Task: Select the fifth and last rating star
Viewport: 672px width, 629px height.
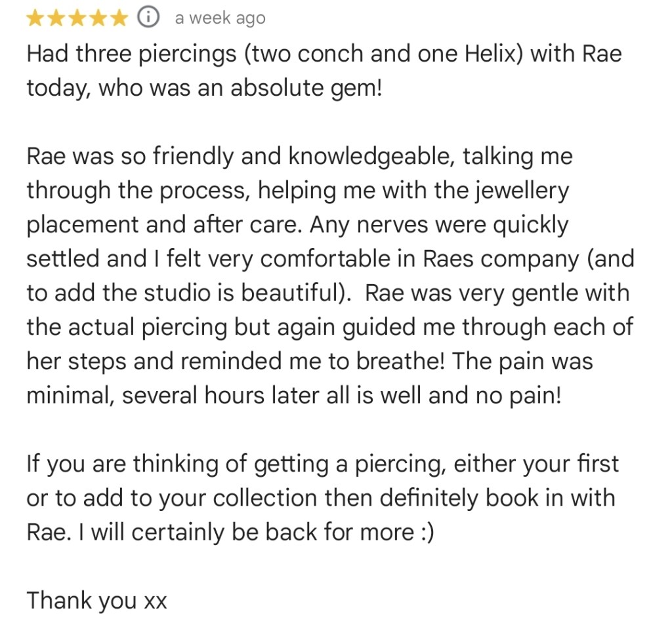Action: coord(119,19)
